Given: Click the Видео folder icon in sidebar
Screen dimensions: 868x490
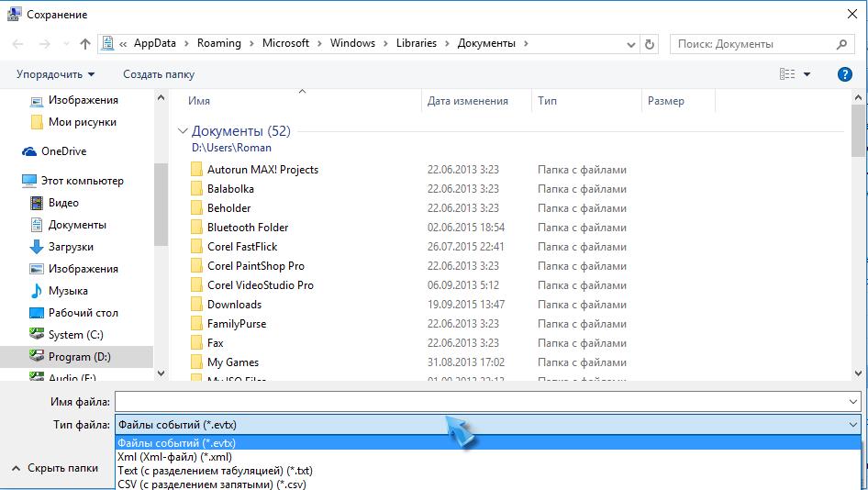Looking at the screenshot, I should click(x=37, y=203).
